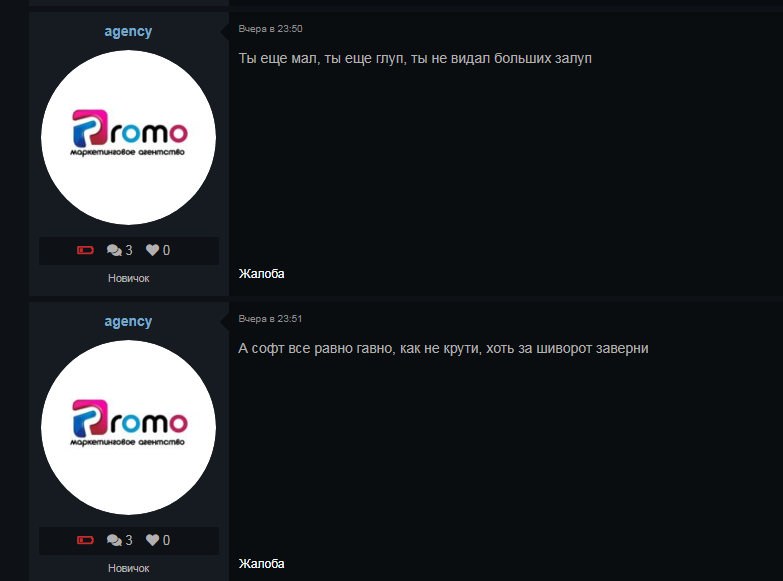Click second post text about софт
The image size is (783, 581).
click(x=443, y=348)
